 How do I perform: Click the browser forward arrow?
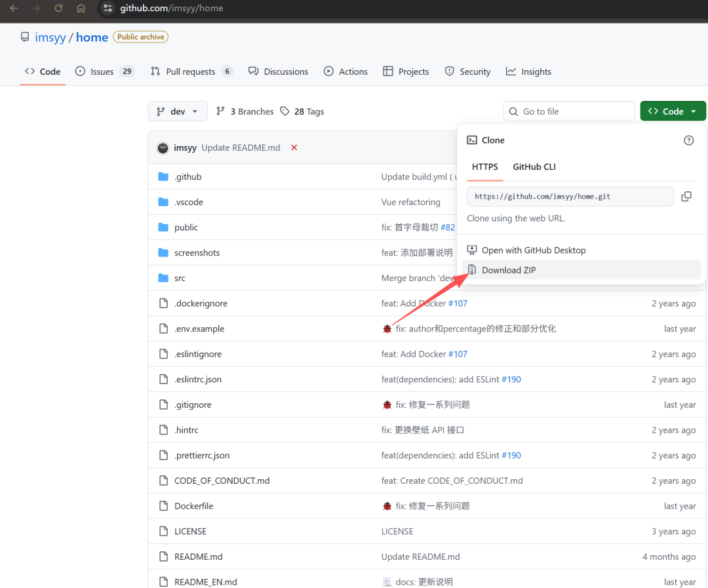[x=36, y=8]
